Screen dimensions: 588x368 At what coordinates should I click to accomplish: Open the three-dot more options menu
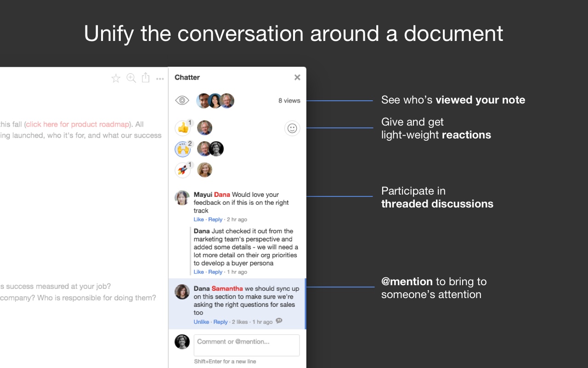160,79
